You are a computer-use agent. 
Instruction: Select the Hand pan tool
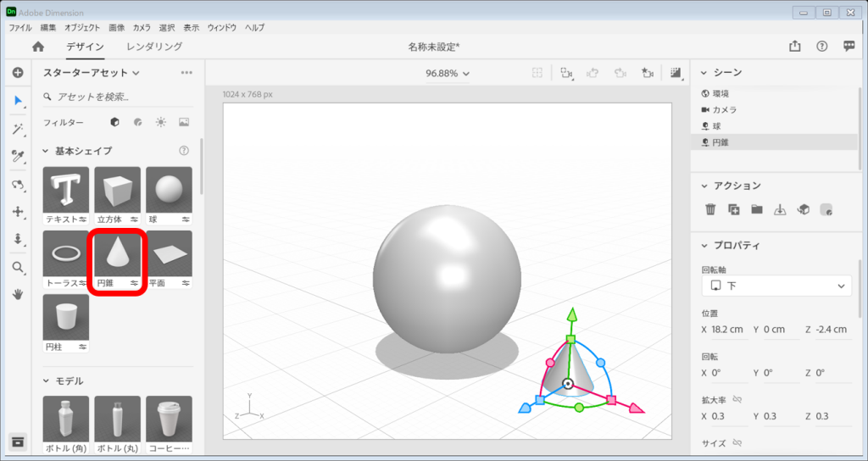17,295
